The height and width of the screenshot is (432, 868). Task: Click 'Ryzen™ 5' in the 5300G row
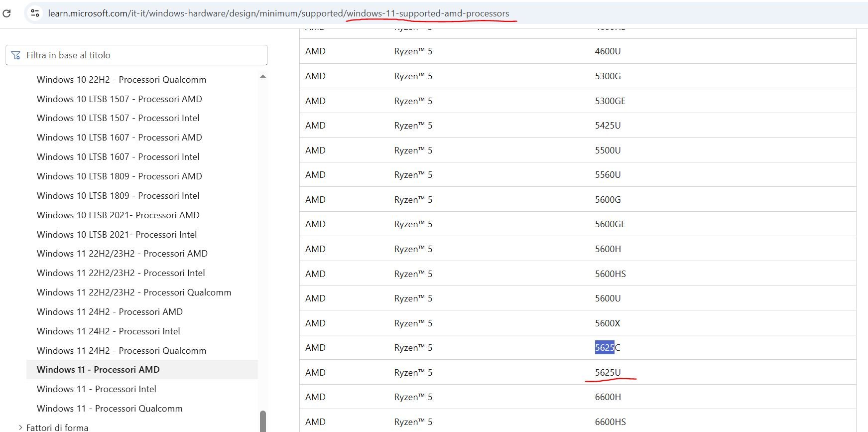tap(413, 76)
